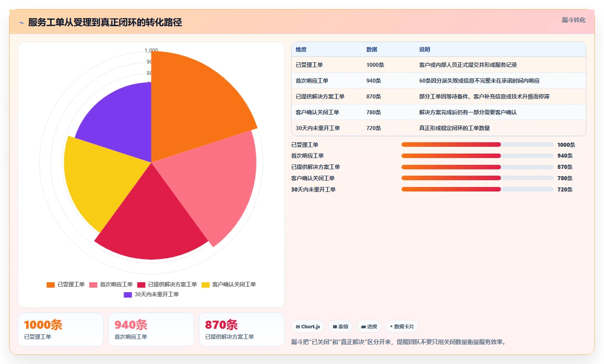Screen dimensions: 604x364
Task: Click the 940条 value beside the progress bar
Action: pos(565,156)
